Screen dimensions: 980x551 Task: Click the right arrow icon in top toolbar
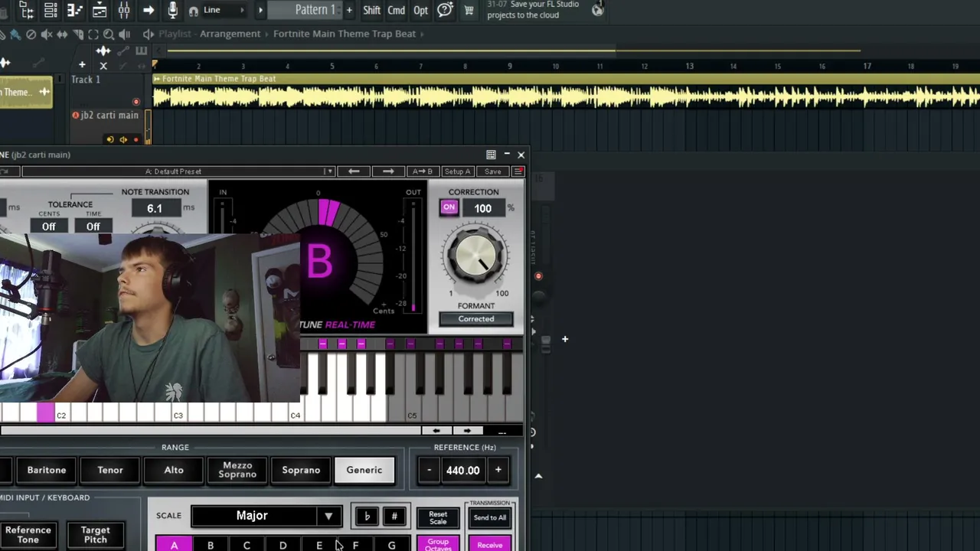click(x=149, y=10)
